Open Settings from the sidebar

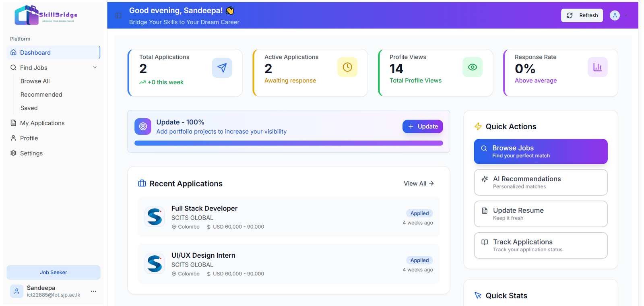31,153
